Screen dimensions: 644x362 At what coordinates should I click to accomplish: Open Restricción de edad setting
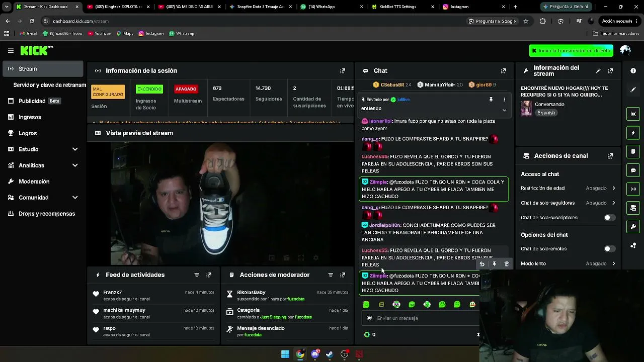click(x=568, y=188)
